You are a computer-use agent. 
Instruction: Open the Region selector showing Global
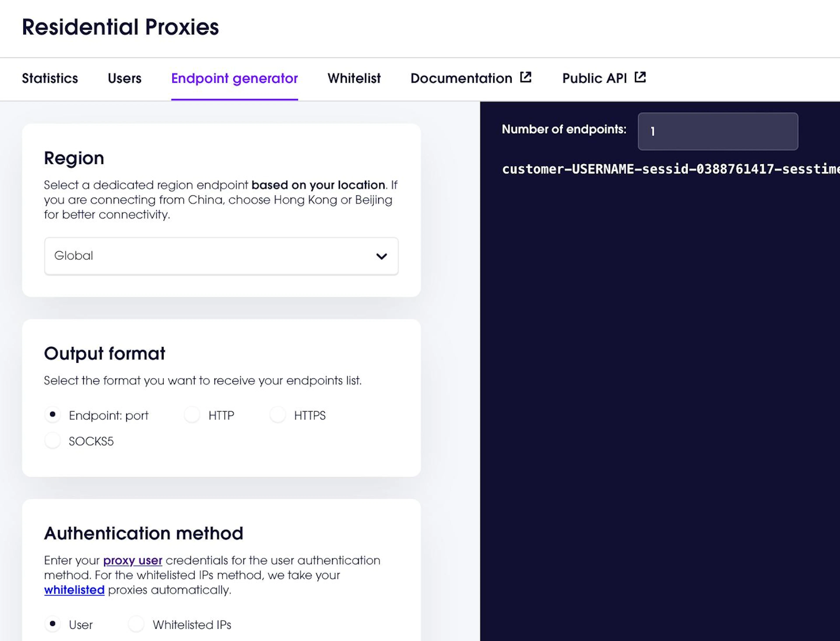[221, 256]
